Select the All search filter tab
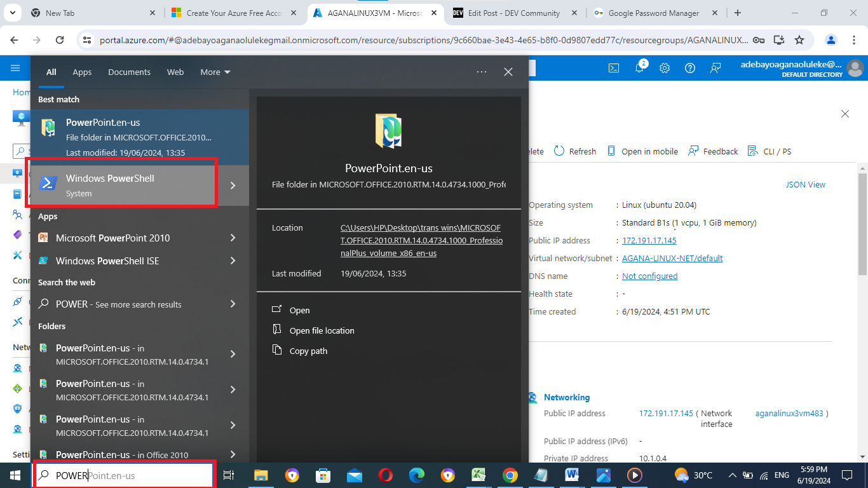This screenshot has width=868, height=488. 51,72
